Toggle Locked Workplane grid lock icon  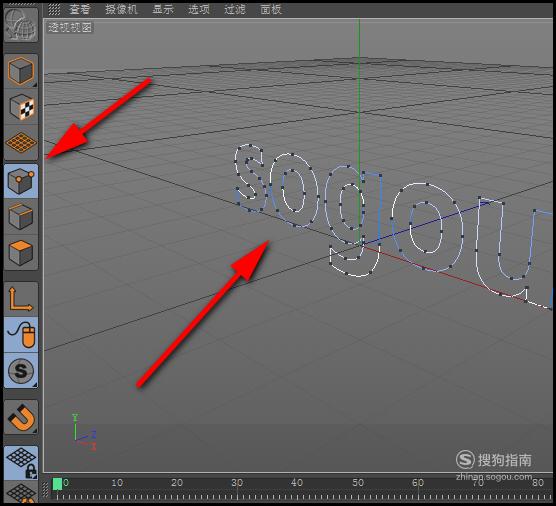click(x=21, y=462)
